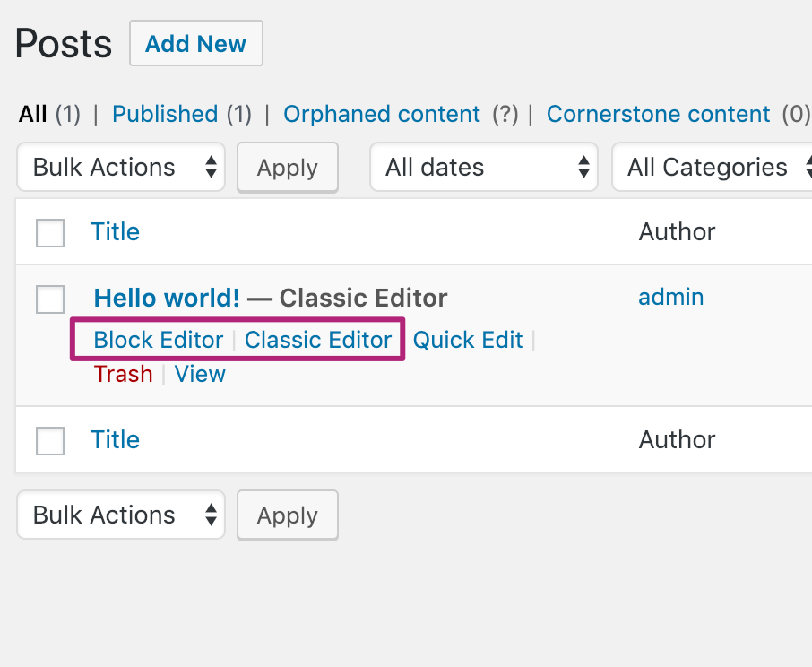The image size is (812, 667).
Task: Show All posts filter
Action: pyautogui.click(x=32, y=114)
